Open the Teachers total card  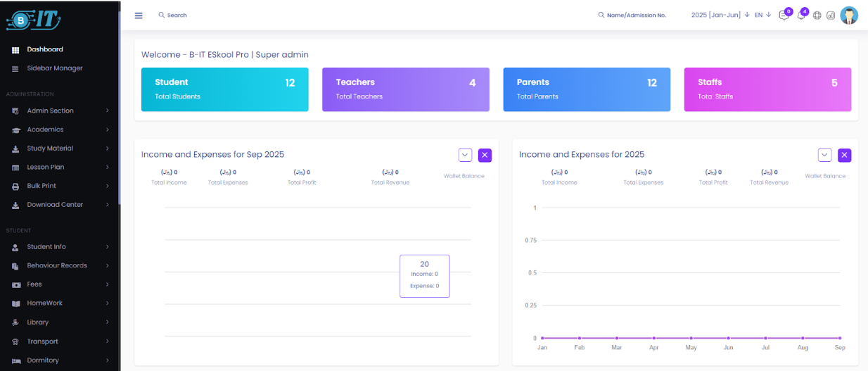pyautogui.click(x=405, y=89)
